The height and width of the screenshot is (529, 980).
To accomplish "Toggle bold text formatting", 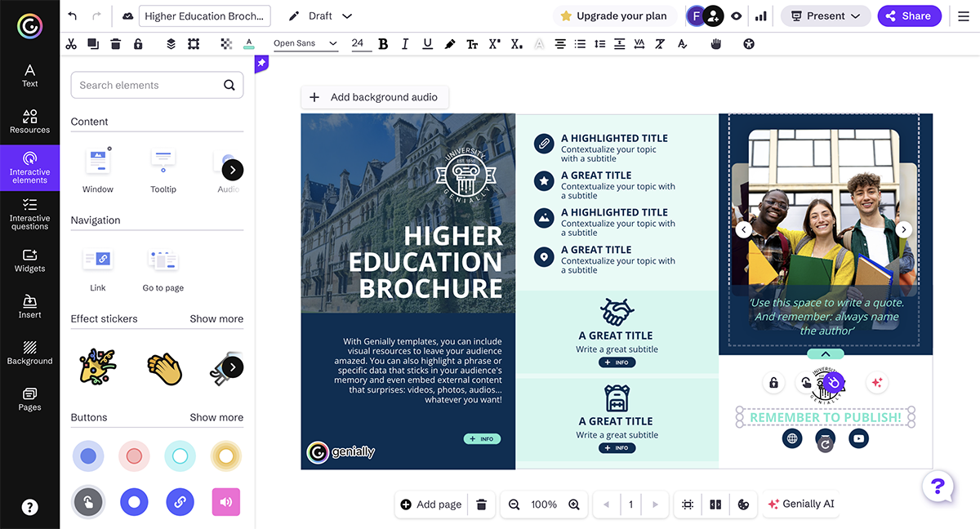I will coord(383,44).
